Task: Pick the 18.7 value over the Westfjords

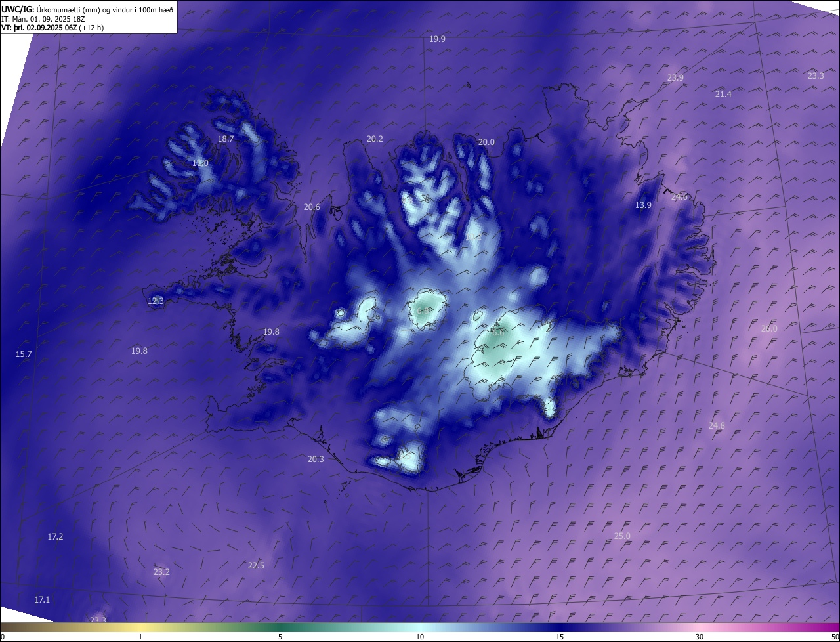Action: pos(226,139)
